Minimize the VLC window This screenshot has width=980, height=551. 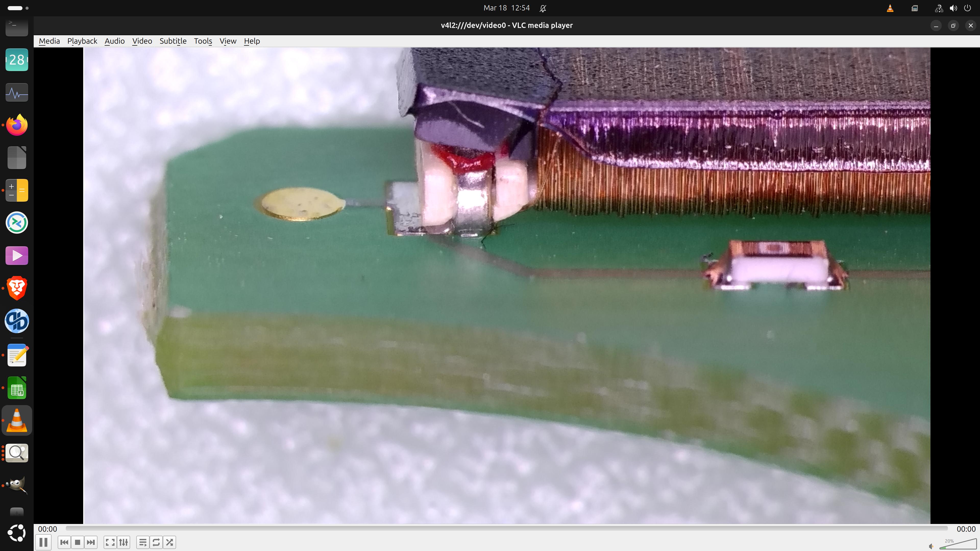pos(936,26)
